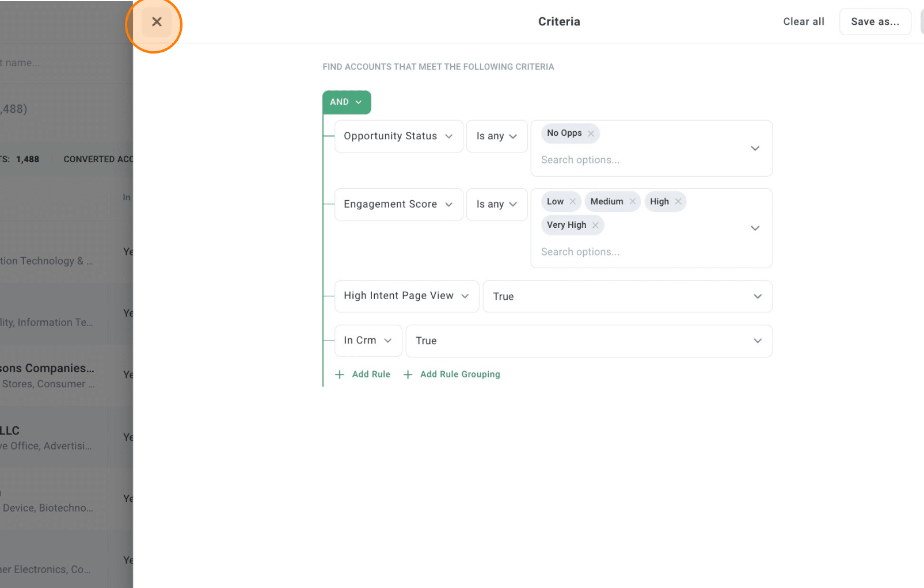Open the High Intent Page View field dropdown
The image size is (924, 588).
point(406,296)
